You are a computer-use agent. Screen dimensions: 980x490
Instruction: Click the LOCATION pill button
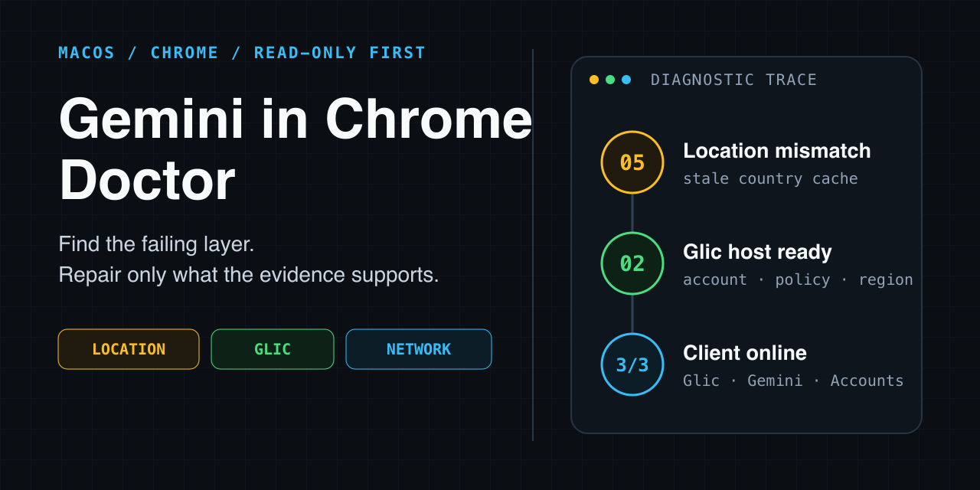(x=129, y=349)
